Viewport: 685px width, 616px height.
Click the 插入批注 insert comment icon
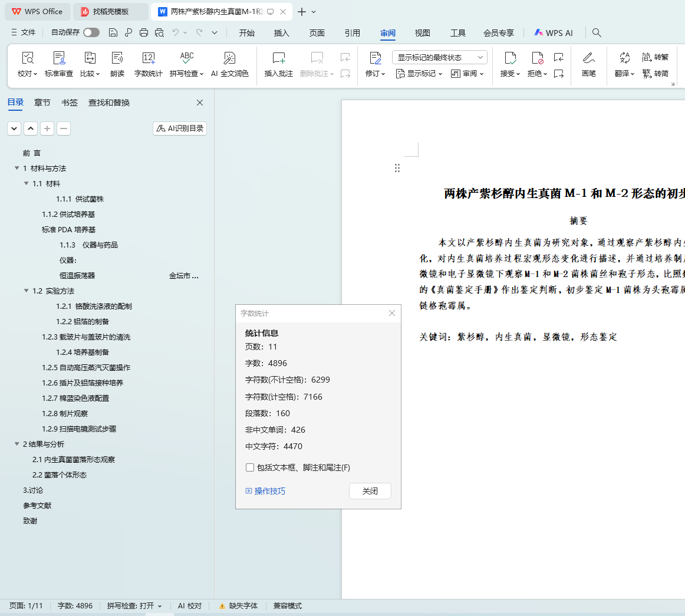(279, 58)
